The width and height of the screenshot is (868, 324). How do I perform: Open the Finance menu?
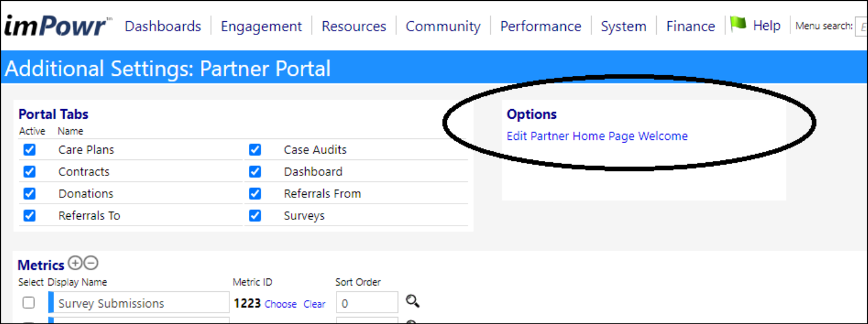(x=691, y=26)
